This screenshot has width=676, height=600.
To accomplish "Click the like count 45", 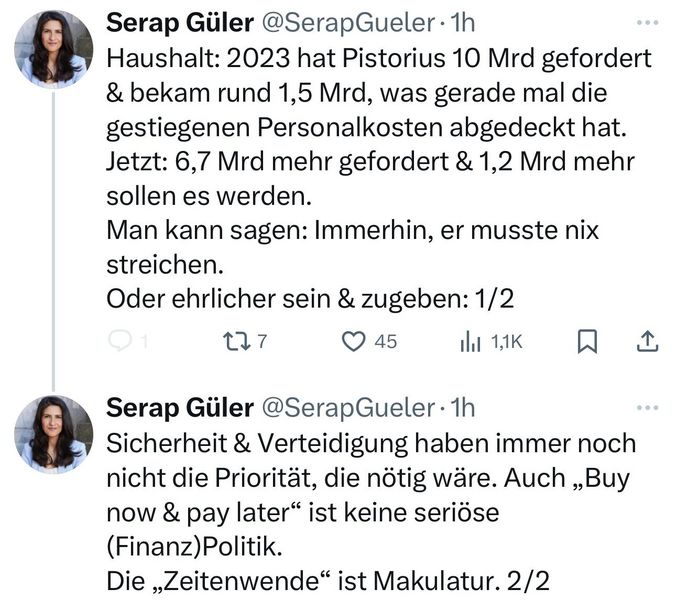I will click(x=385, y=341).
